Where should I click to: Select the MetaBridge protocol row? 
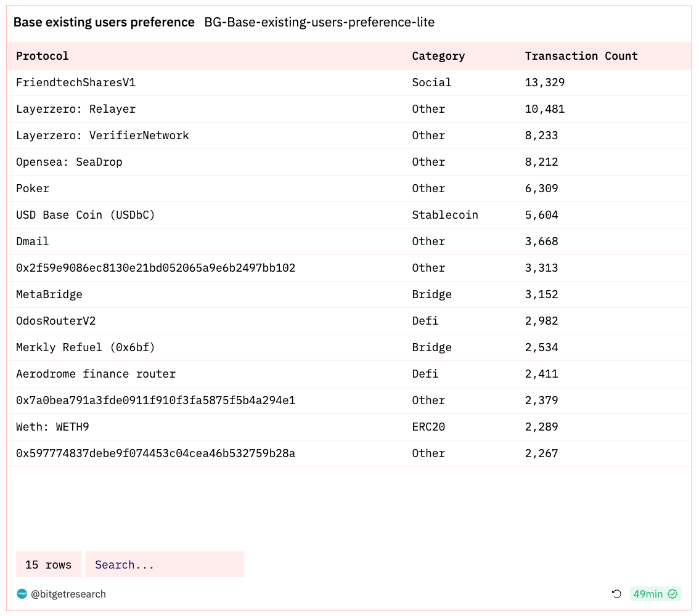49,294
